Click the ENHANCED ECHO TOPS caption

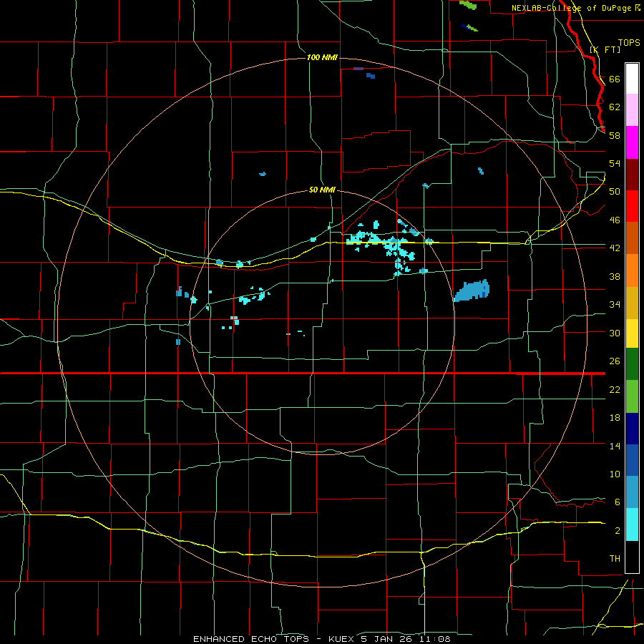click(x=321, y=639)
